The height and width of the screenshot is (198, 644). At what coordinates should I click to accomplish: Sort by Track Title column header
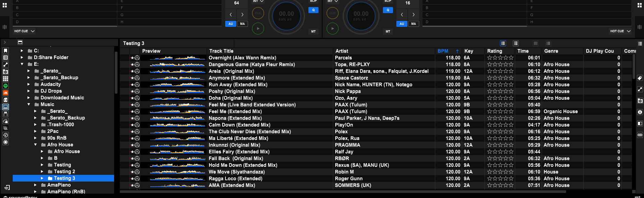(x=270, y=51)
